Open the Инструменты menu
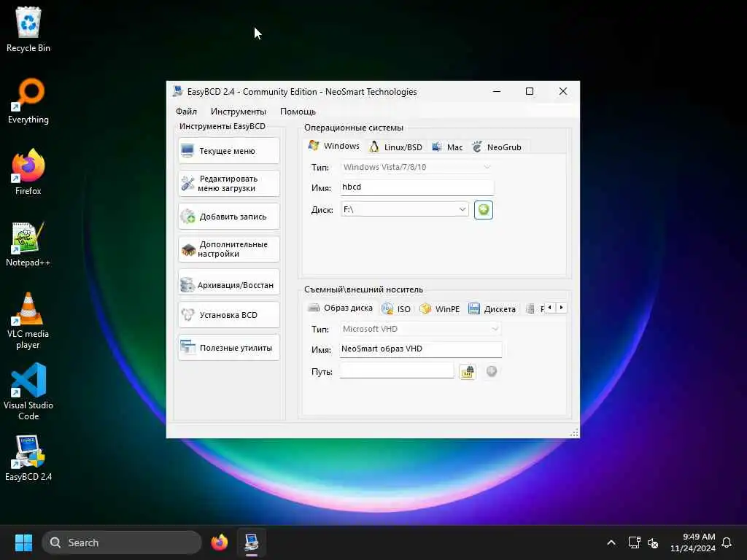Viewport: 747px width, 560px height. (239, 112)
